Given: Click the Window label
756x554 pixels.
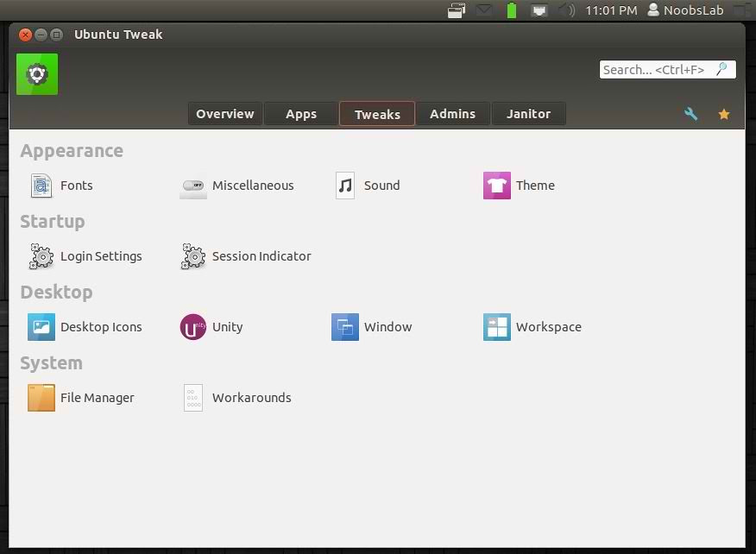Looking at the screenshot, I should [x=388, y=327].
